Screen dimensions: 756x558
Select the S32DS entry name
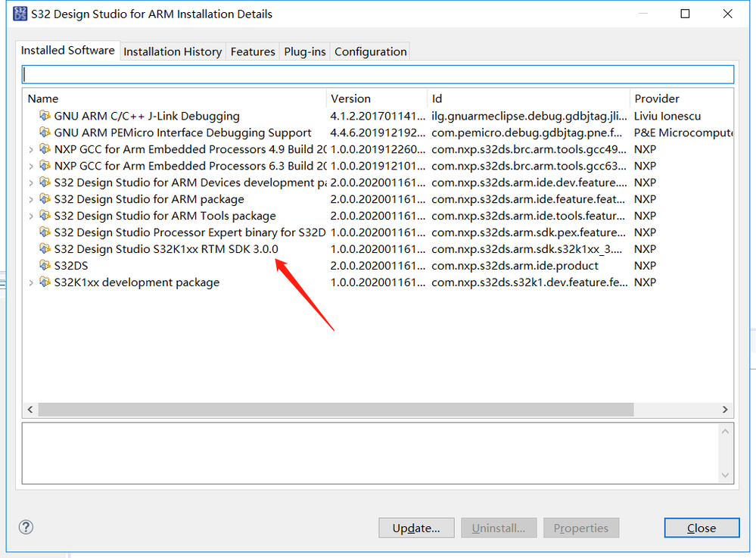point(71,266)
